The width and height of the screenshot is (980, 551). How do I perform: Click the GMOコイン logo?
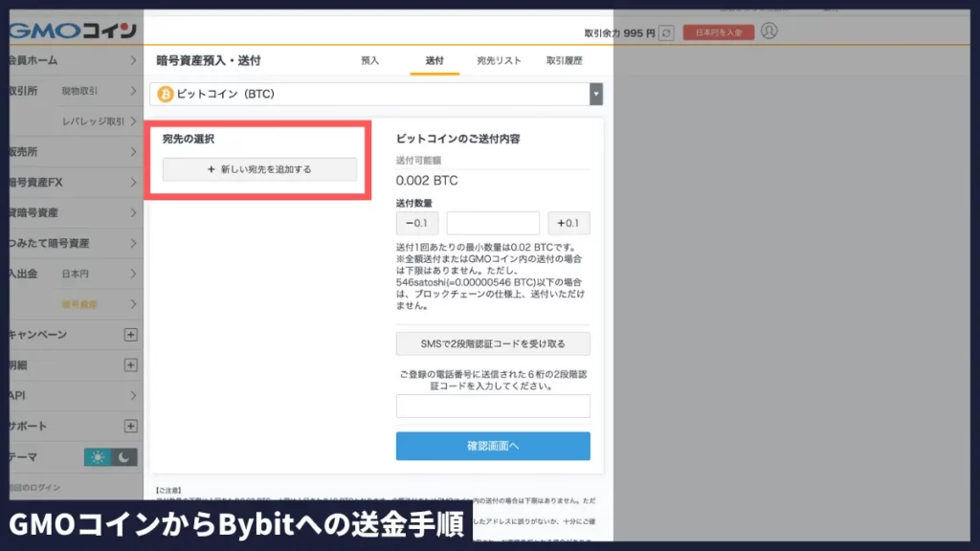73,30
